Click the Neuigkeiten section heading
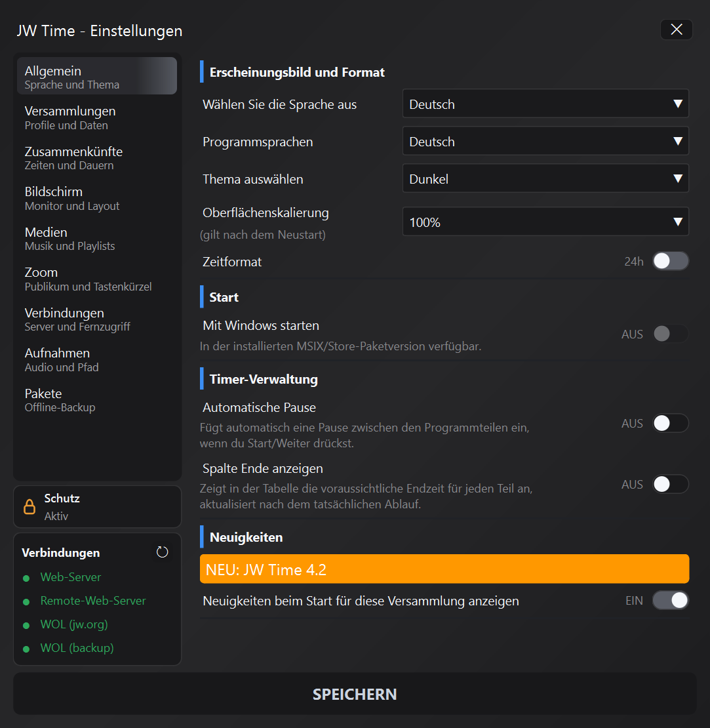Image resolution: width=710 pixels, height=728 pixels. [x=246, y=537]
